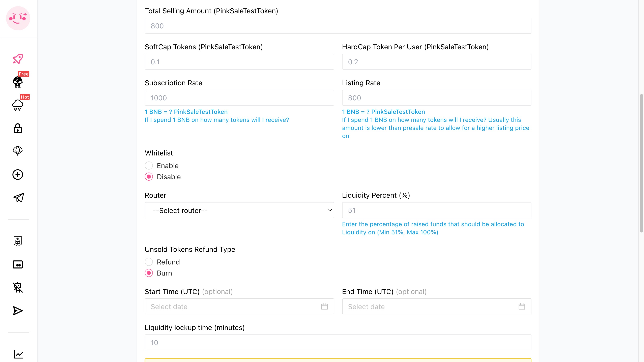Focus the Liquidity Percent input field
Screen dimensions: 644x362
click(437, 210)
